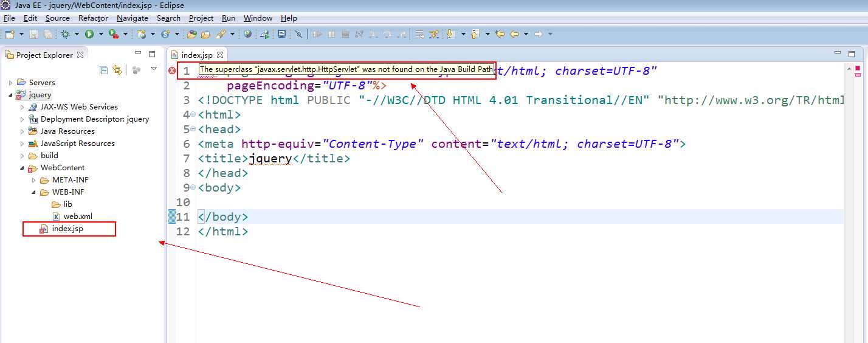Open dropdown next to Next Annotation icon
The image size is (868, 343).
click(x=463, y=34)
